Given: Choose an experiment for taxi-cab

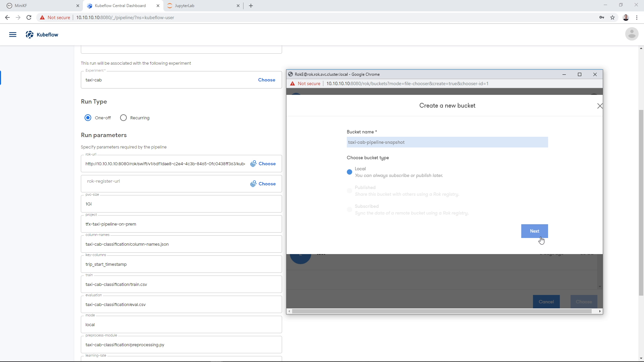Looking at the screenshot, I should tap(266, 80).
